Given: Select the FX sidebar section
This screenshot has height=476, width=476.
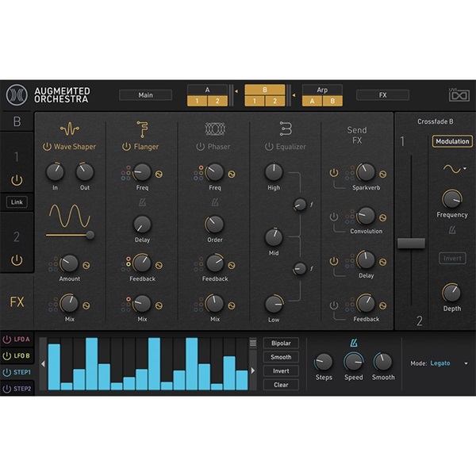Looking at the screenshot, I should [17, 301].
